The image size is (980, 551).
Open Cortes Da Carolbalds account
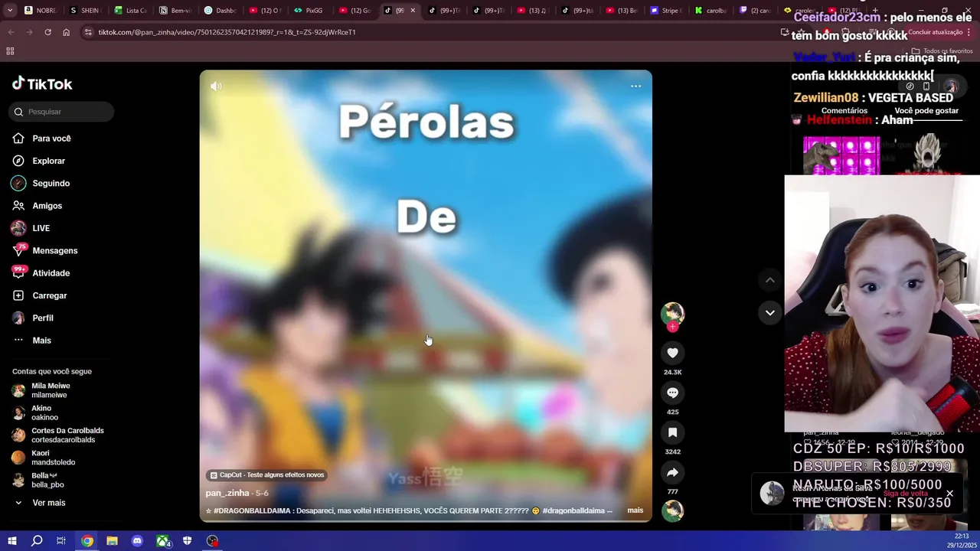pyautogui.click(x=58, y=435)
